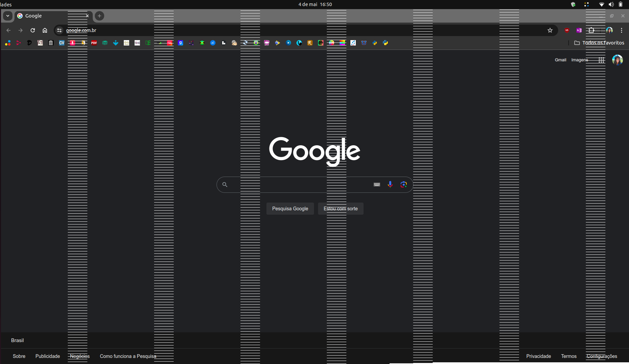This screenshot has height=364, width=629.
Task: Open the orange R bookmark
Action: click(310, 43)
